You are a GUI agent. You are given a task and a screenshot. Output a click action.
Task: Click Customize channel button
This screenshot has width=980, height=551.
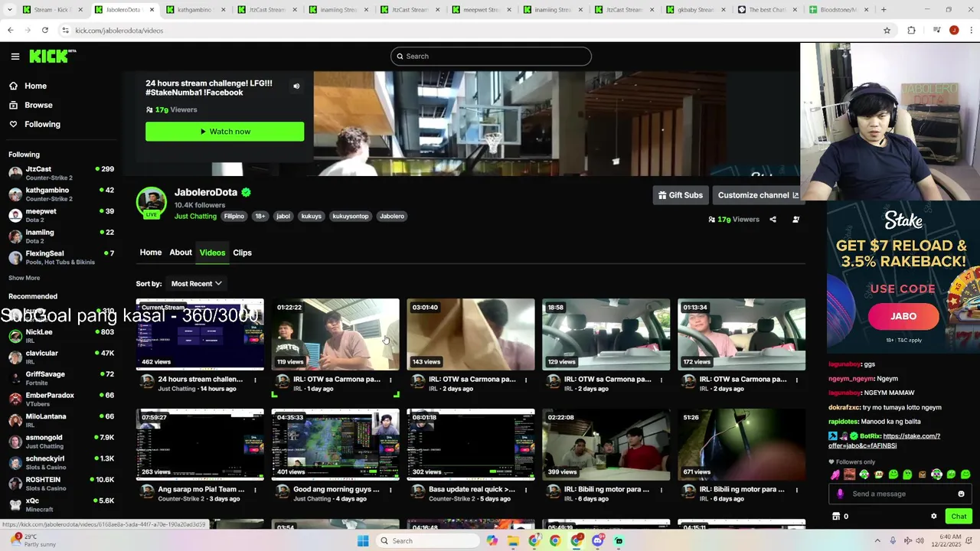[758, 195]
